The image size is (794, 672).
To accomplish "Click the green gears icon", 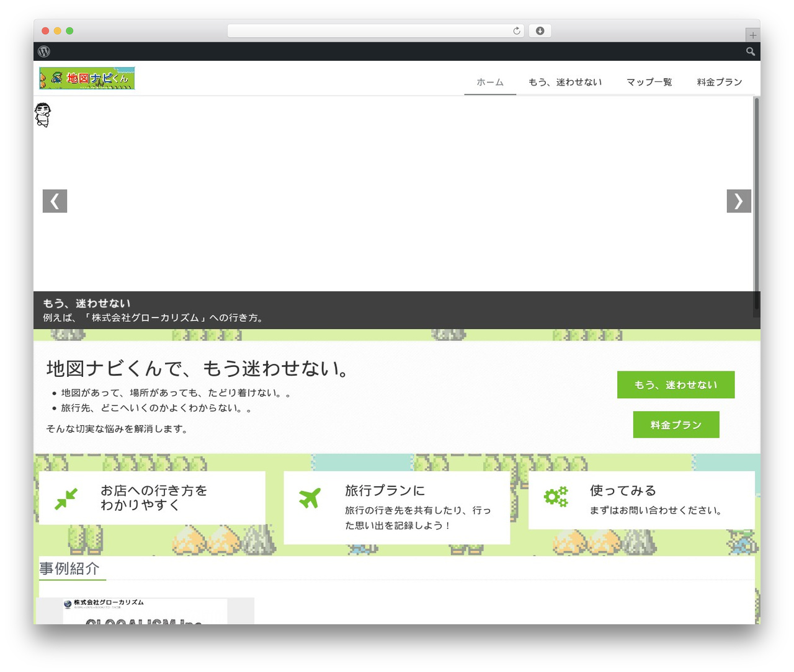I will [x=556, y=497].
